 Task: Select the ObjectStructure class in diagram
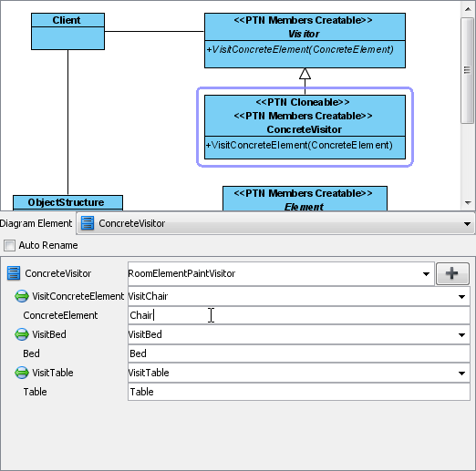[67, 202]
